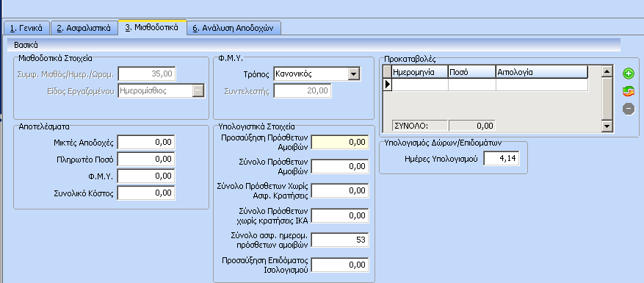Open the 2. Ασφαλιστικά tab
Image resolution: width=644 pixels, height=283 pixels.
84,28
